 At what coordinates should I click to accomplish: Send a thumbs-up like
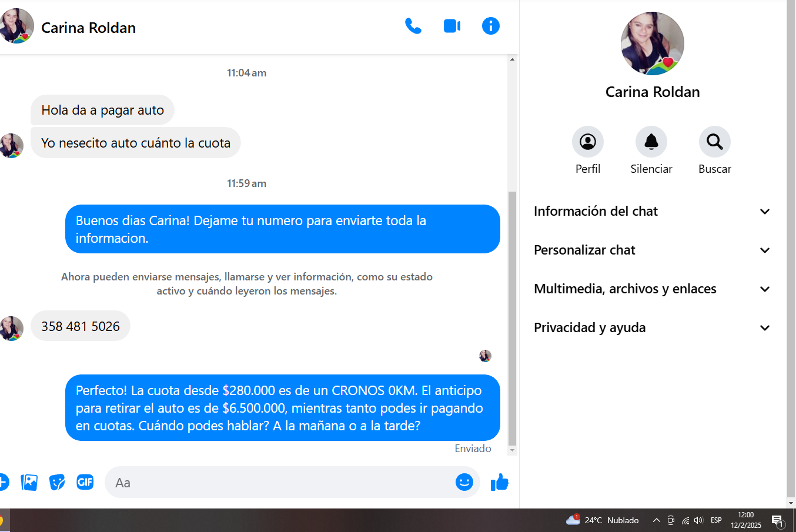(499, 483)
